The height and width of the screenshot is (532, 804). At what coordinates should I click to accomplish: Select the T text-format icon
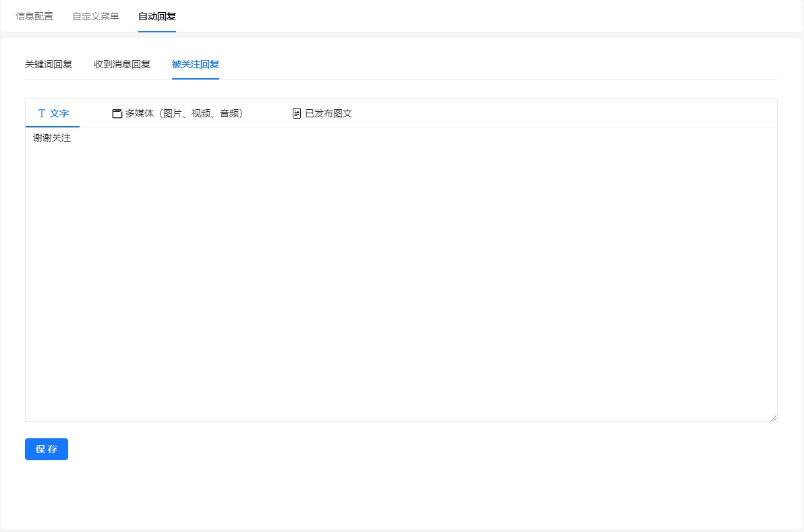(x=40, y=113)
